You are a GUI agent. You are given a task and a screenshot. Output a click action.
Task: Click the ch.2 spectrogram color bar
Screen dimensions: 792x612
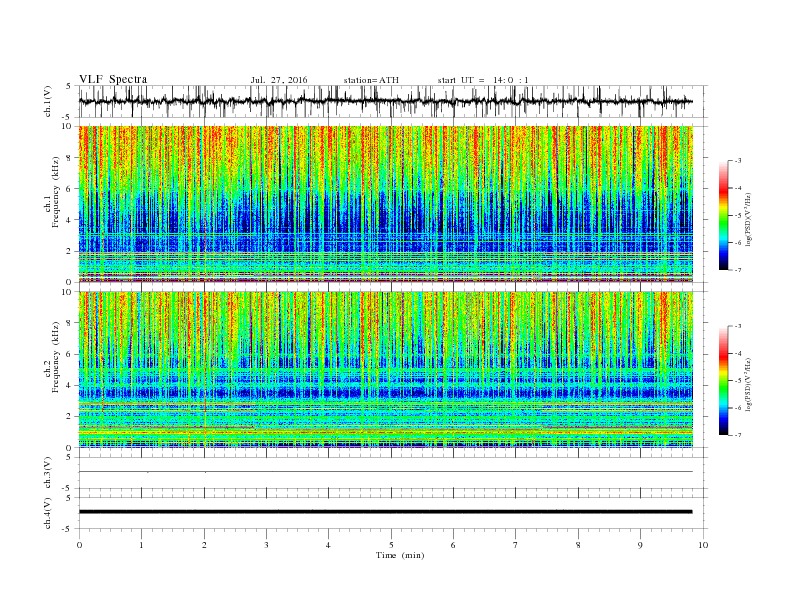pos(723,381)
